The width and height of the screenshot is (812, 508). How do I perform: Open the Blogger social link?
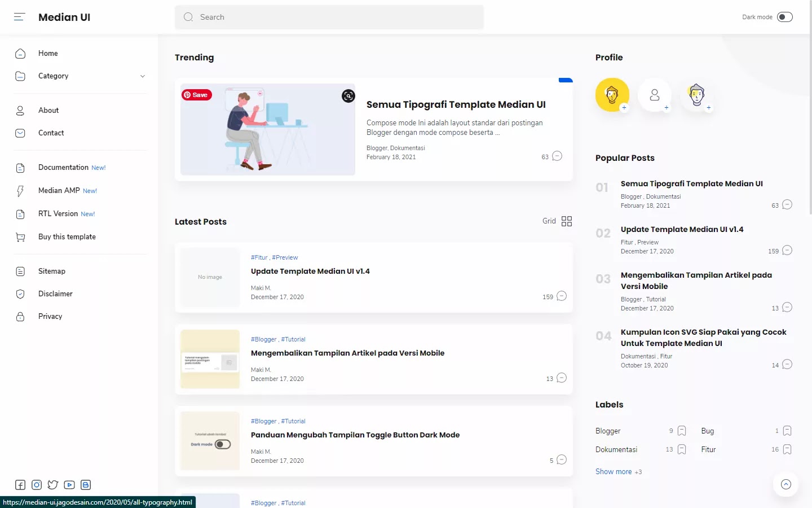pyautogui.click(x=86, y=485)
